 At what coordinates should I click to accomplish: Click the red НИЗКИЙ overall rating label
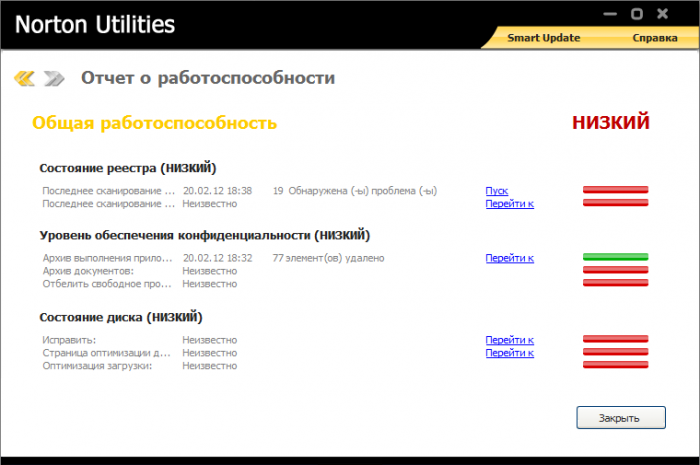click(610, 122)
